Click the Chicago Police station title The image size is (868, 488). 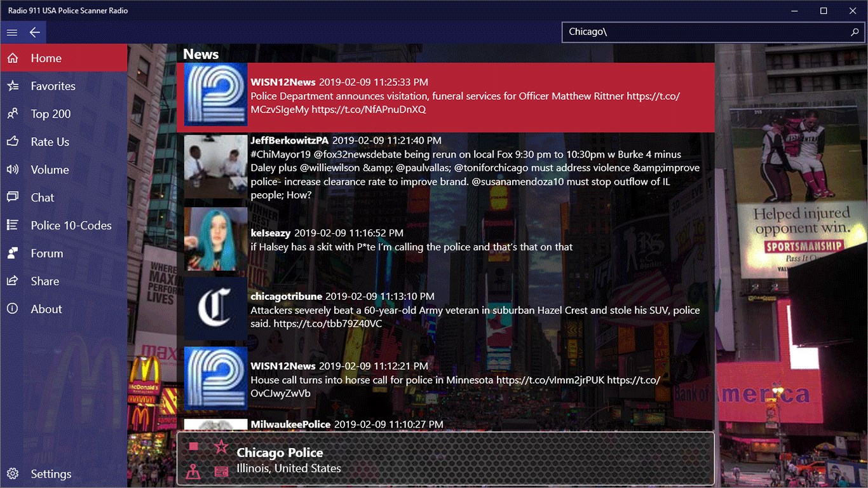click(x=280, y=452)
